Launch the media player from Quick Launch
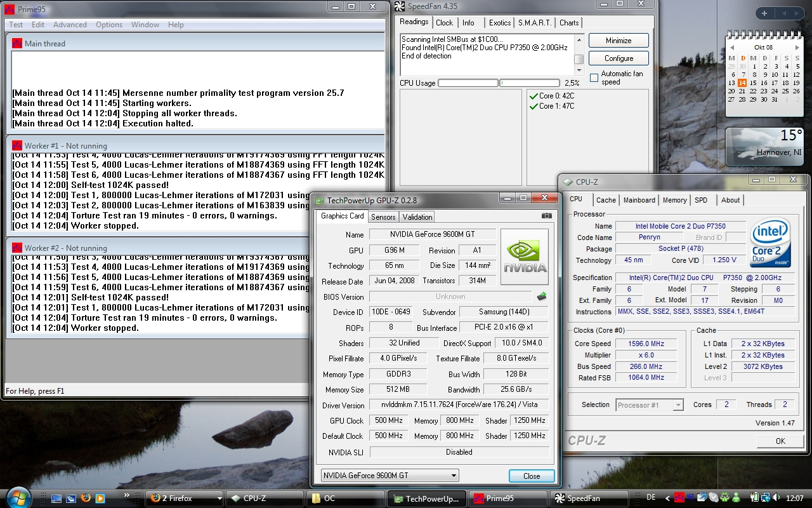Screen dimensions: 812x508 100,498
